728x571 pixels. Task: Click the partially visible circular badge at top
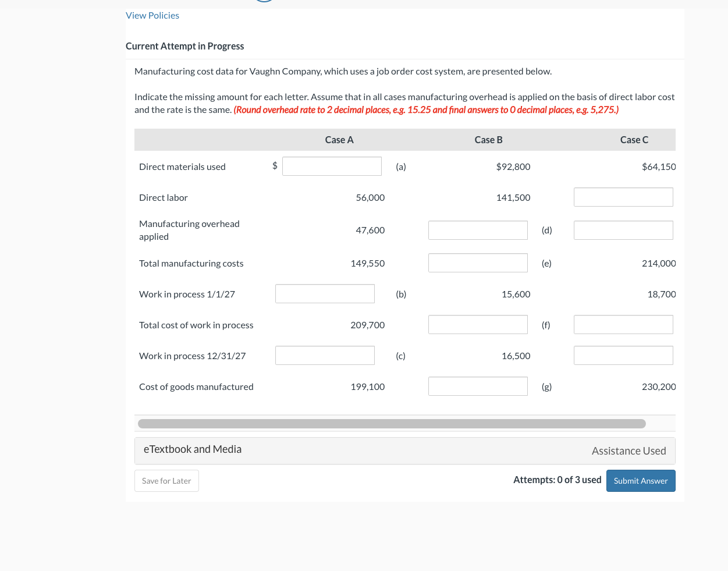click(263, 2)
